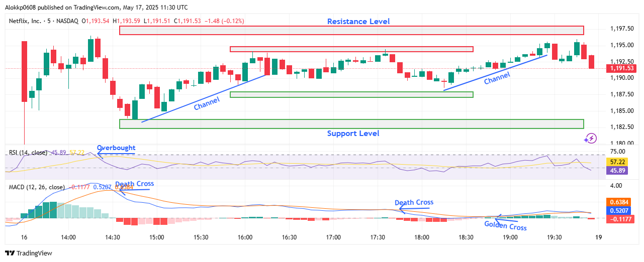Click the 16:30 time axis label
The width and height of the screenshot is (644, 262).
(x=289, y=237)
